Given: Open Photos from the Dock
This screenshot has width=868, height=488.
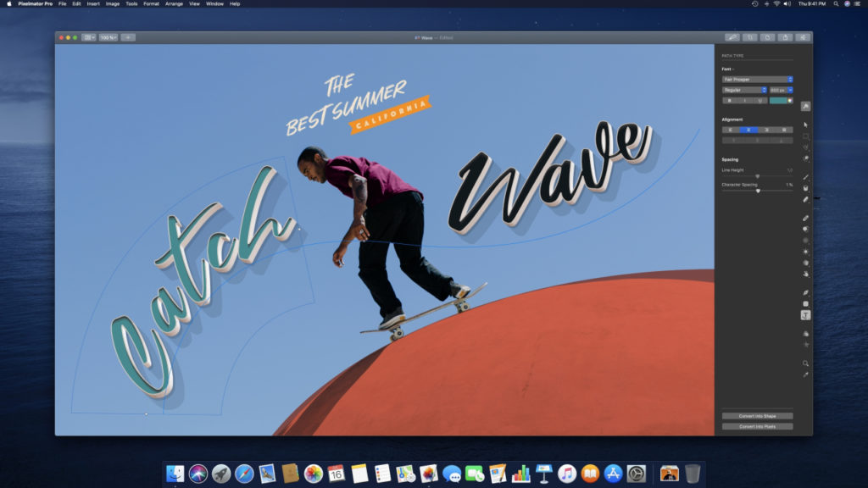Looking at the screenshot, I should (x=314, y=474).
